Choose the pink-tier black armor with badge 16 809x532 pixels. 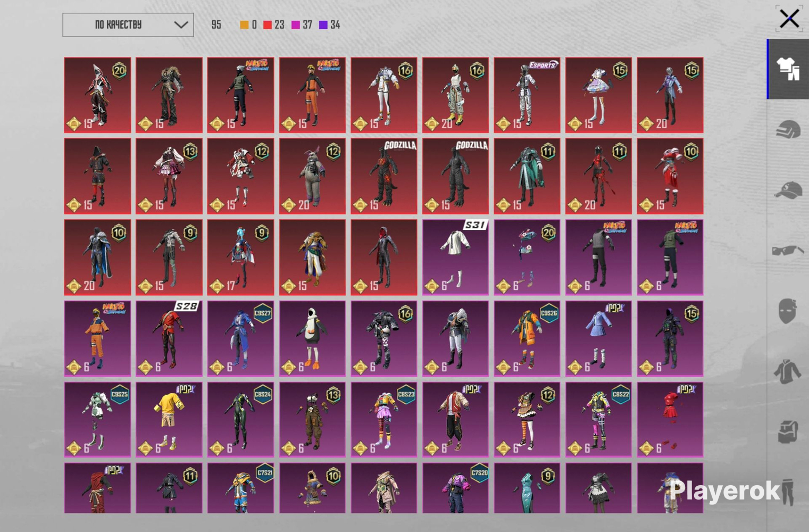click(x=384, y=338)
